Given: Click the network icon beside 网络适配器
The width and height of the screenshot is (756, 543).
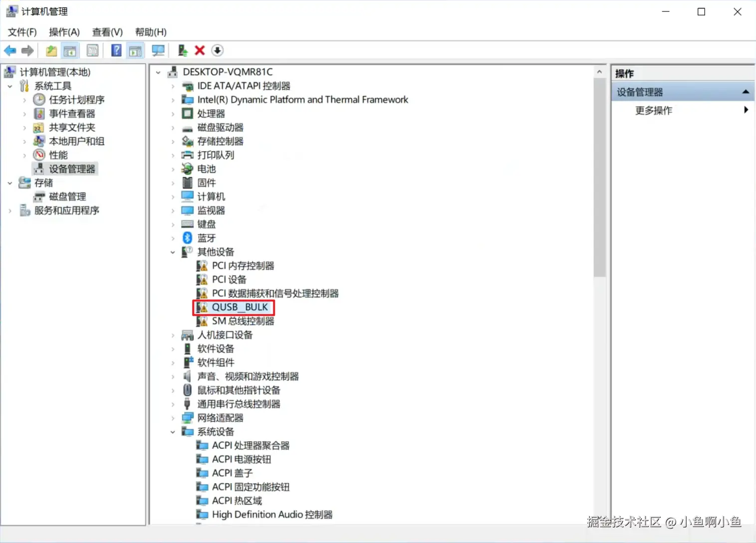Looking at the screenshot, I should click(x=187, y=418).
